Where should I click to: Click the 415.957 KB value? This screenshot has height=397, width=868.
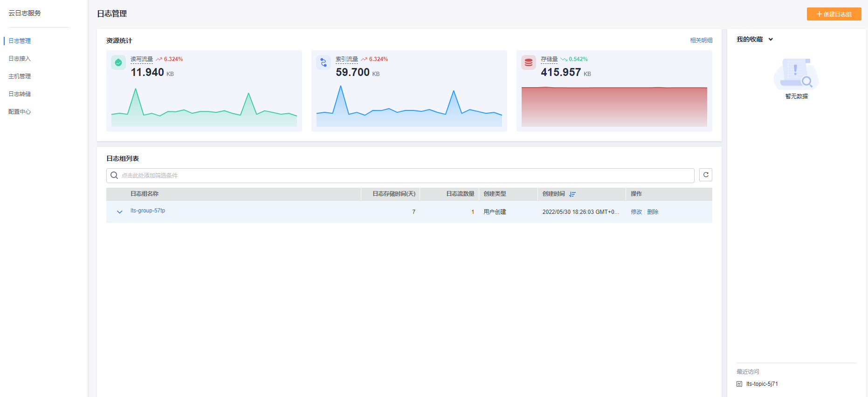click(566, 73)
